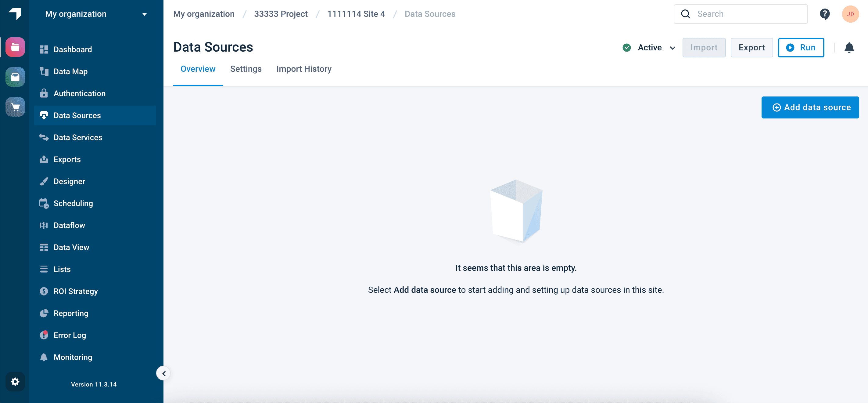The width and height of the screenshot is (868, 403).
Task: Collapse the sidebar with the chevron
Action: [164, 373]
